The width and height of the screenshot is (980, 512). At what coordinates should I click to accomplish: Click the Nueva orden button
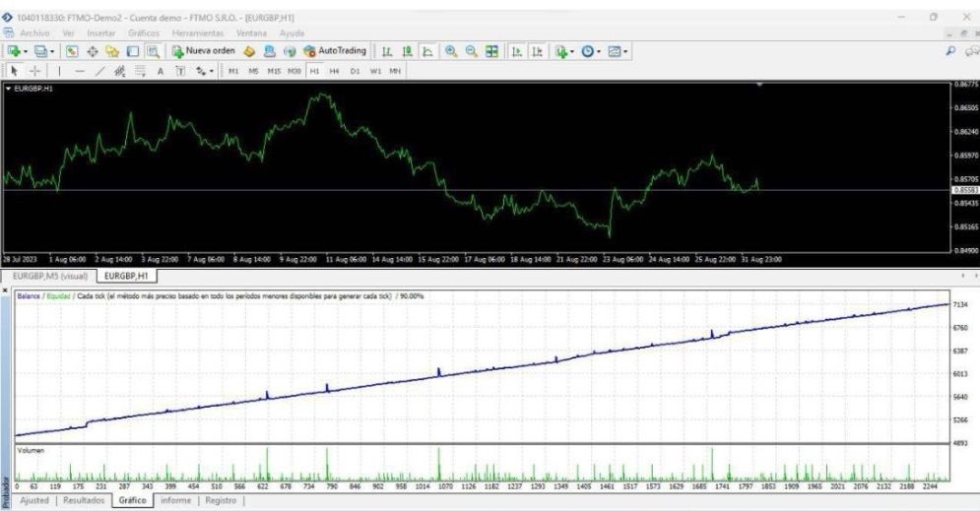coord(204,51)
